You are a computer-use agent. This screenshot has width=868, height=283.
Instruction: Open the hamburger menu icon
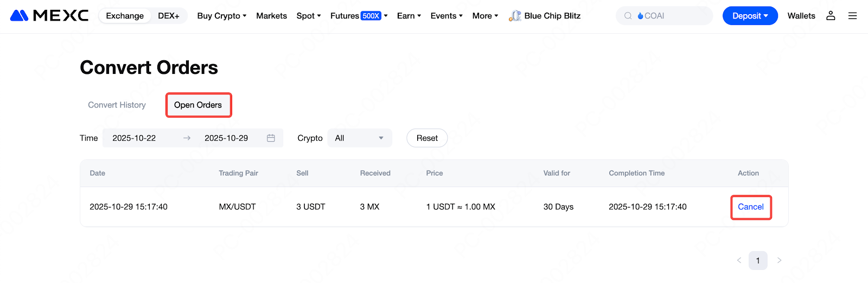pyautogui.click(x=853, y=16)
